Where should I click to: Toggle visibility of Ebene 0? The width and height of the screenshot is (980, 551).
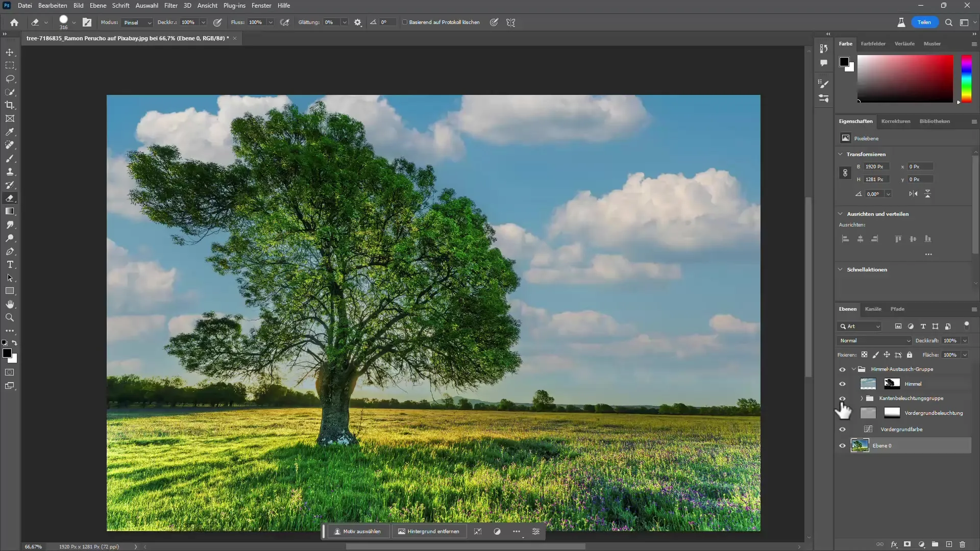[843, 445]
